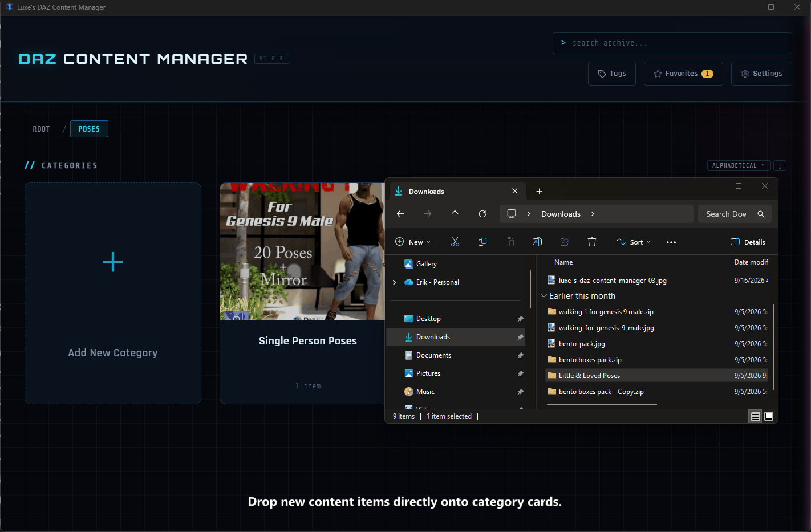Screen dimensions: 811x532
Task: Click the search magnifier icon in Explorer
Action: 761,214
